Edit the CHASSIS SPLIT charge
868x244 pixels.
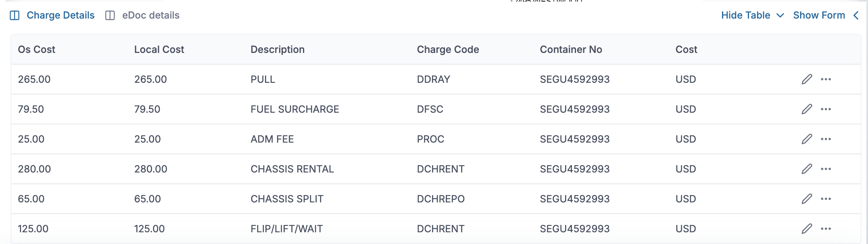click(x=807, y=199)
